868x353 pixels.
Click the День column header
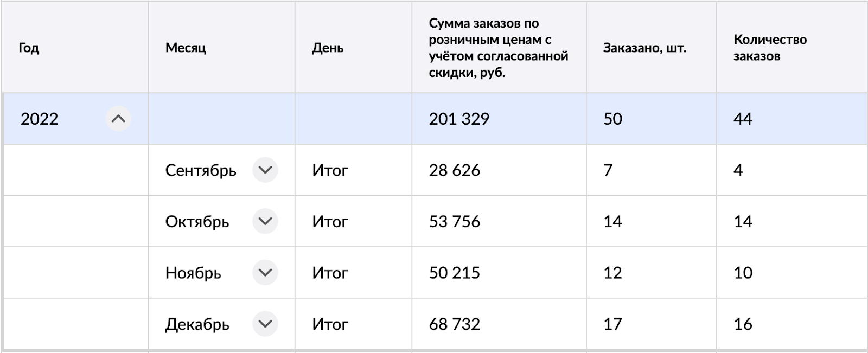tap(328, 48)
